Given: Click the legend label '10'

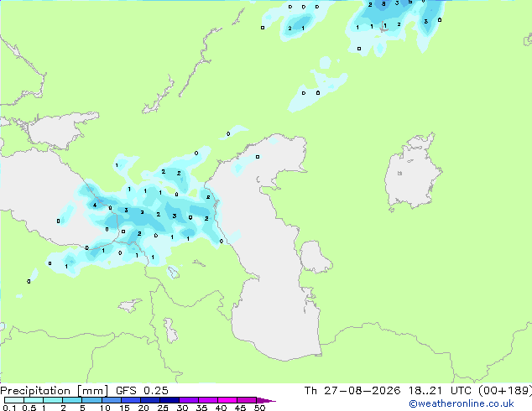Looking at the screenshot, I should click(105, 408).
